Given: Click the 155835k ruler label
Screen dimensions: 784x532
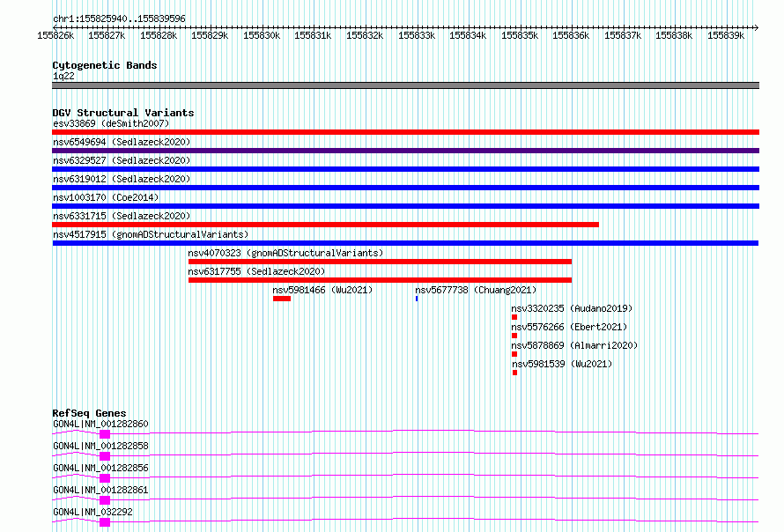Looking at the screenshot, I should click(x=520, y=35).
